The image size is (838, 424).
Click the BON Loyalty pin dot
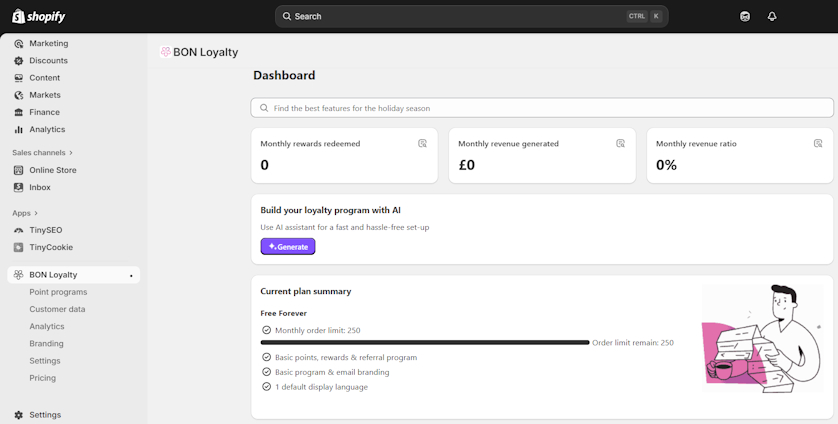coord(131,276)
